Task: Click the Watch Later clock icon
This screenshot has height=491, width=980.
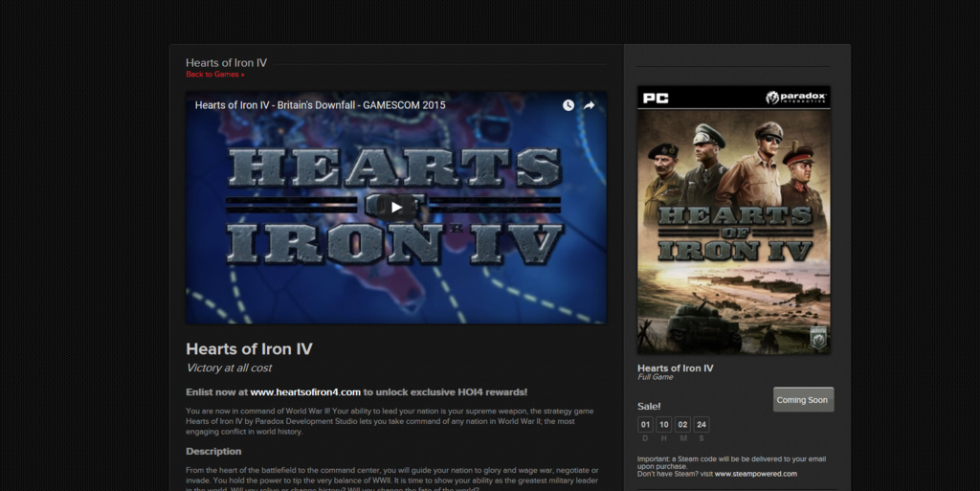Action: point(568,105)
